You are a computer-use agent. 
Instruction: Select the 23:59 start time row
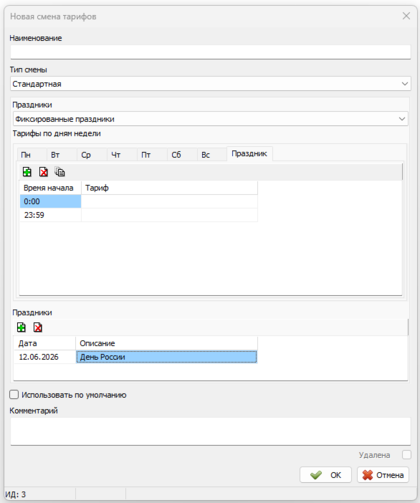click(50, 215)
